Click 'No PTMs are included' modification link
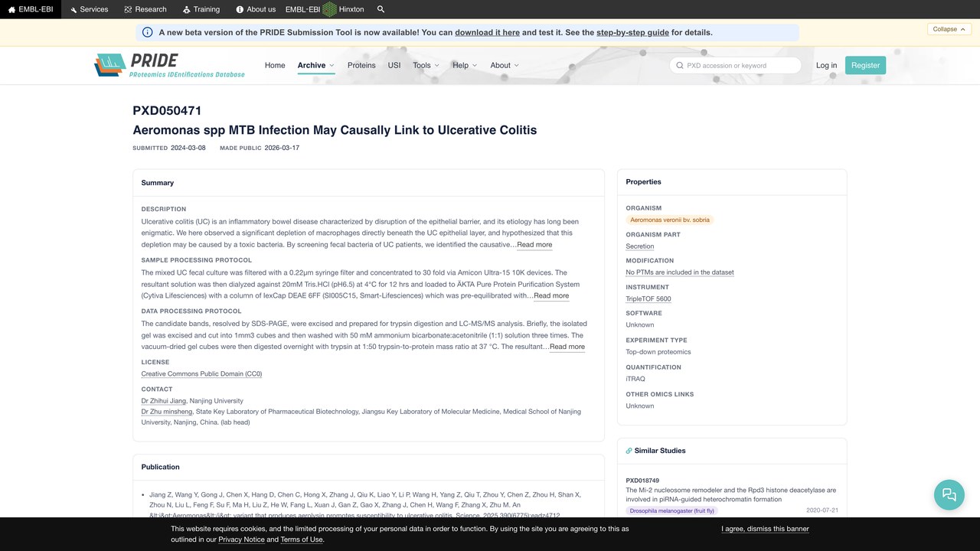 (x=680, y=272)
